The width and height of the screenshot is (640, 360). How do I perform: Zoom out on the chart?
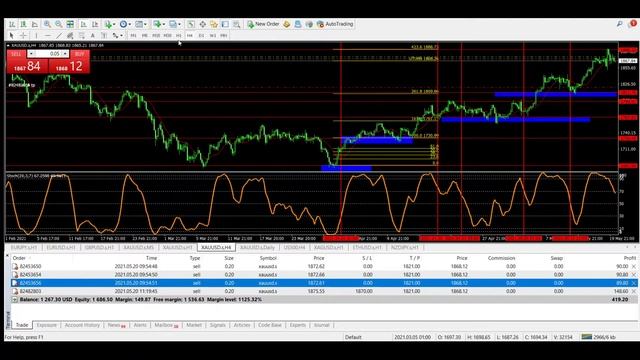click(59, 24)
